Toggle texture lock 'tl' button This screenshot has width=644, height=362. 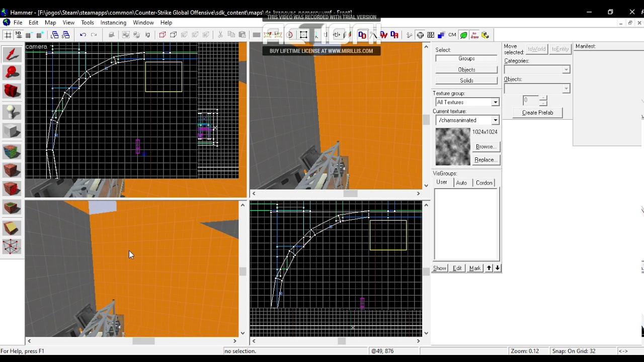coord(325,35)
